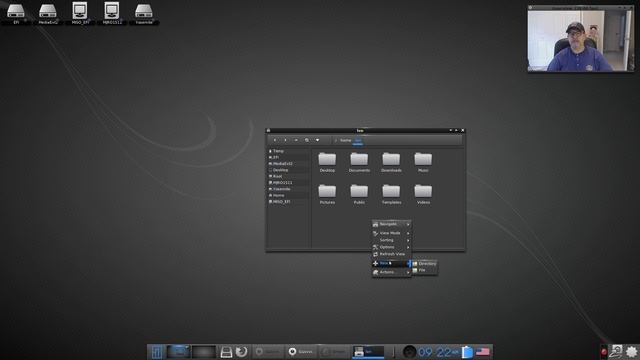Expand the Sorting submenu

(x=391, y=240)
